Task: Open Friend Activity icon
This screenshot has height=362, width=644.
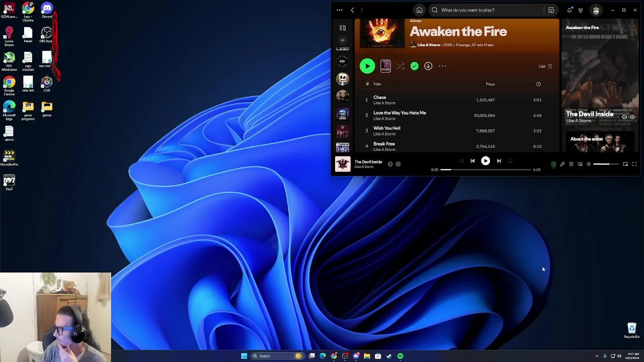Action: [581, 10]
